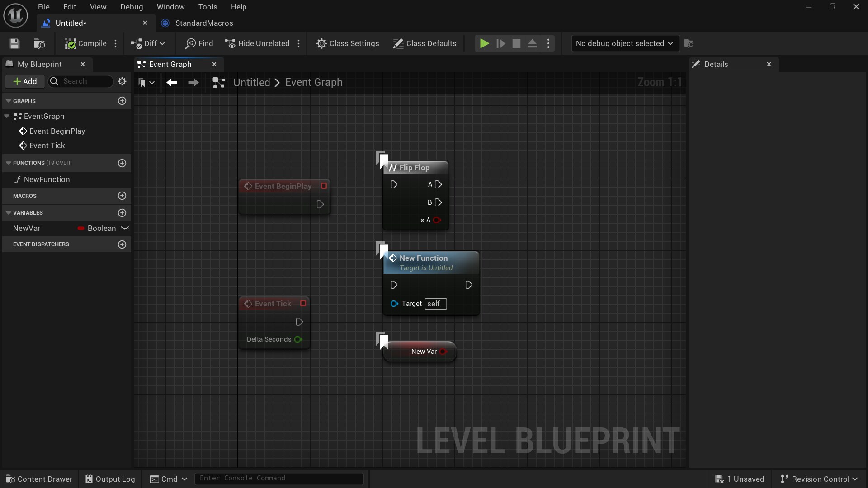Click the back navigation arrow in Event Graph

coord(172,83)
